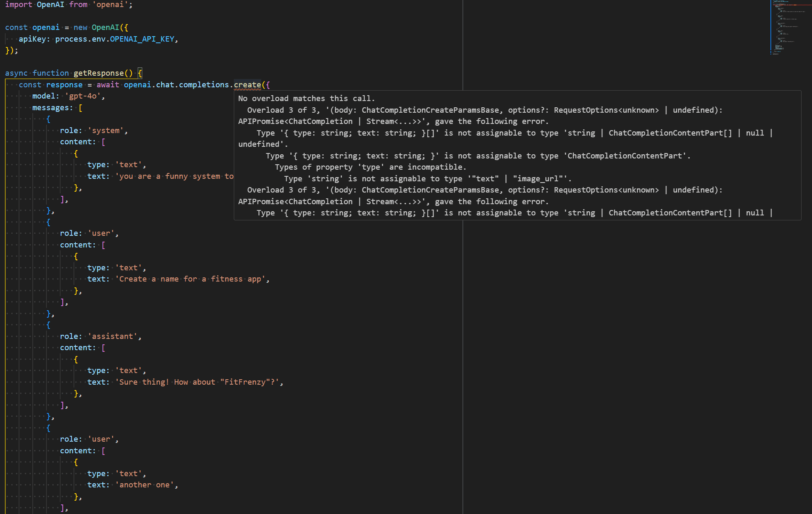Click the response constant name
Screen dimensions: 812x514
tap(64, 85)
